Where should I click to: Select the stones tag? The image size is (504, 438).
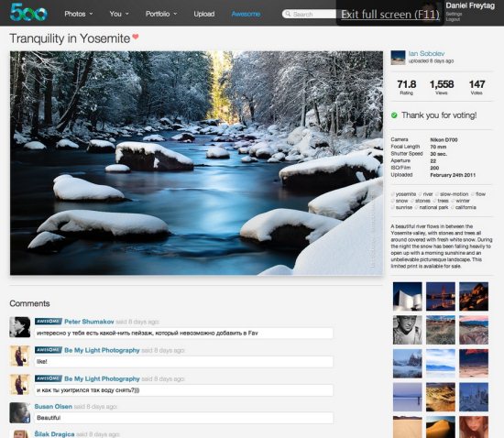point(422,201)
